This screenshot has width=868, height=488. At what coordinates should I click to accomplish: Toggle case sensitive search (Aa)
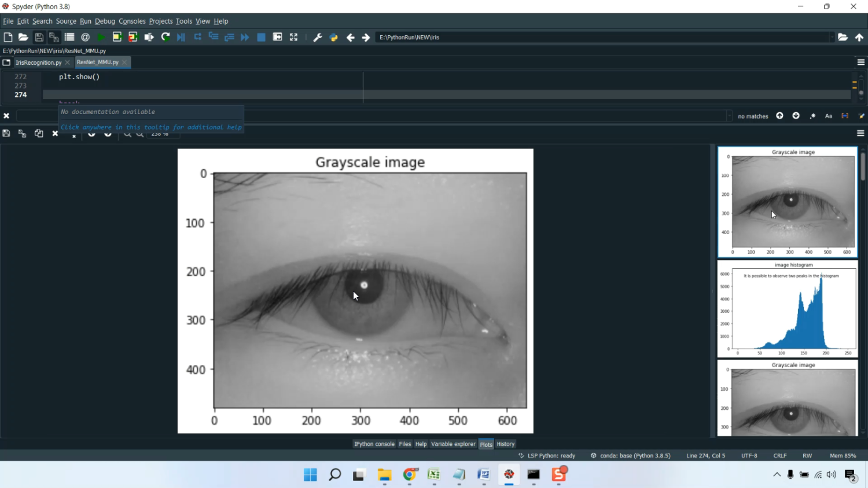(x=829, y=116)
